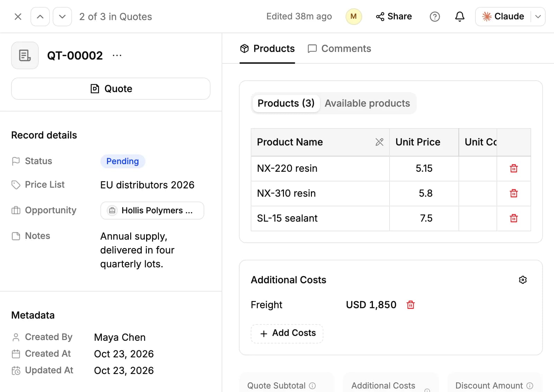
Task: Open the help question mark icon
Action: click(435, 17)
